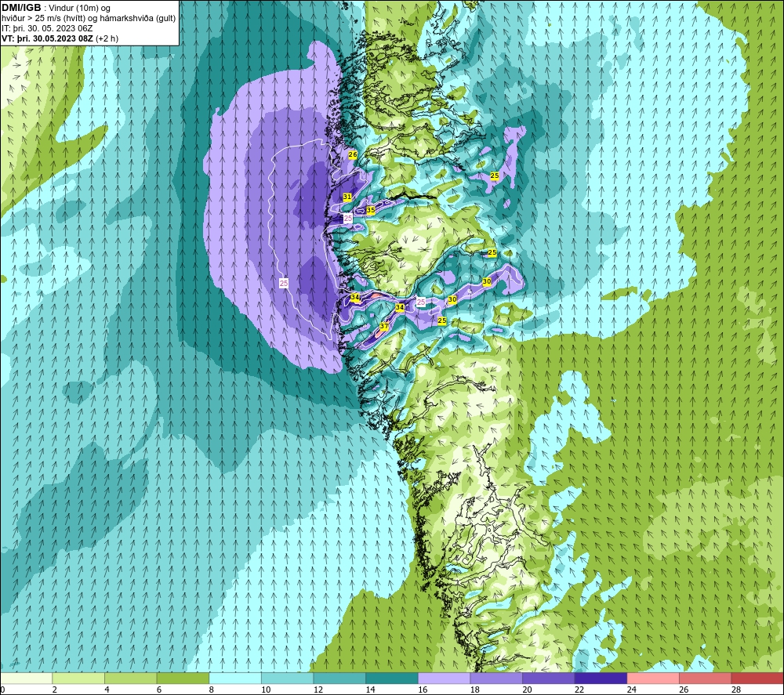
Task: Click the 'IT: þri. 30. 05. 2023 06Z' line
Action: tap(47, 28)
